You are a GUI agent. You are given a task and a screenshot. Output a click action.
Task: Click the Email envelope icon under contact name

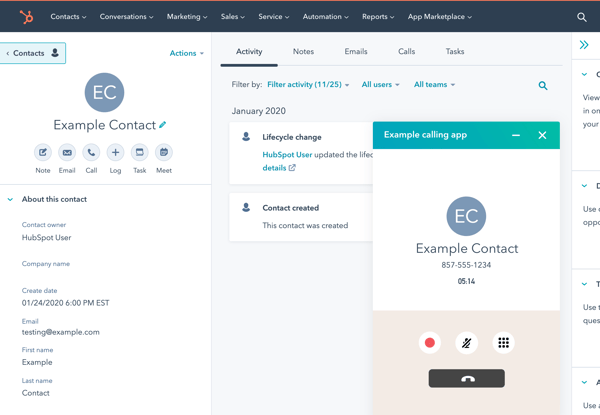[x=67, y=153]
